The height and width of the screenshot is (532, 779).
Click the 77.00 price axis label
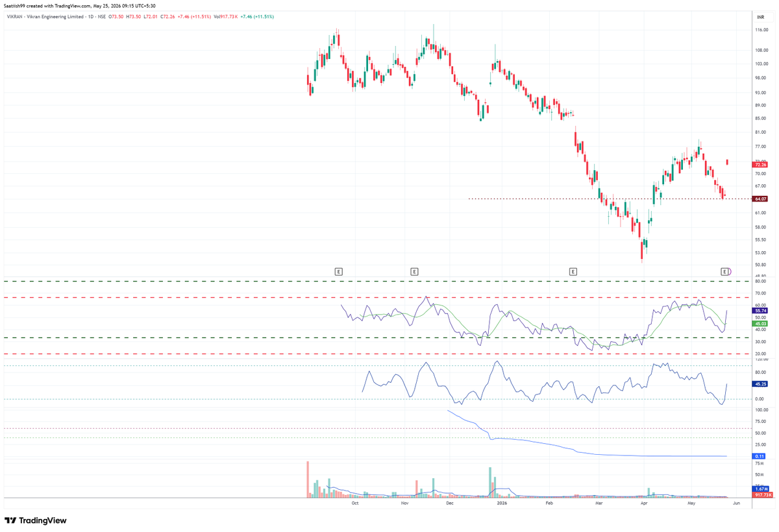pos(761,147)
